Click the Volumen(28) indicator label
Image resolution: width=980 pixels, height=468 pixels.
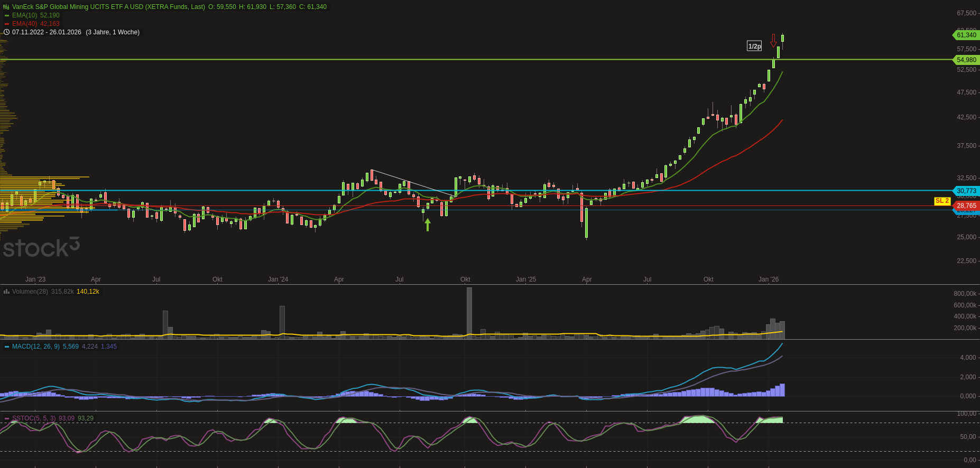30,292
